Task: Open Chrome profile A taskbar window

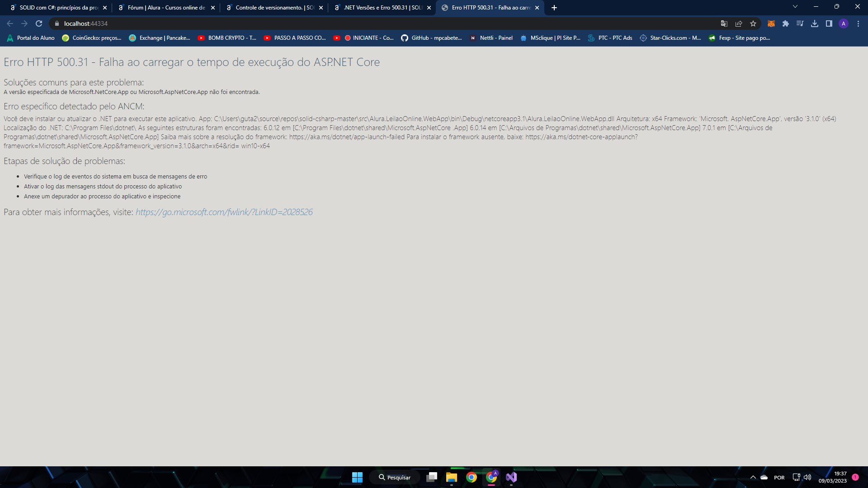Action: coord(491,477)
